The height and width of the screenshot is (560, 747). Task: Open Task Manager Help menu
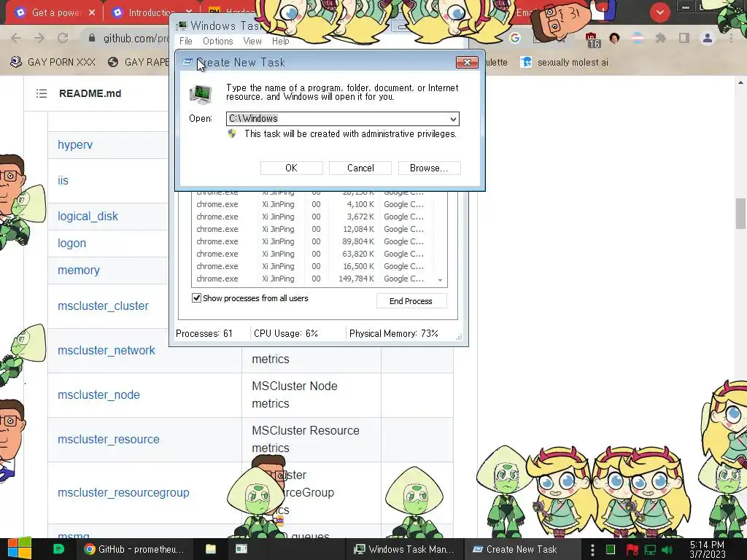(x=281, y=42)
